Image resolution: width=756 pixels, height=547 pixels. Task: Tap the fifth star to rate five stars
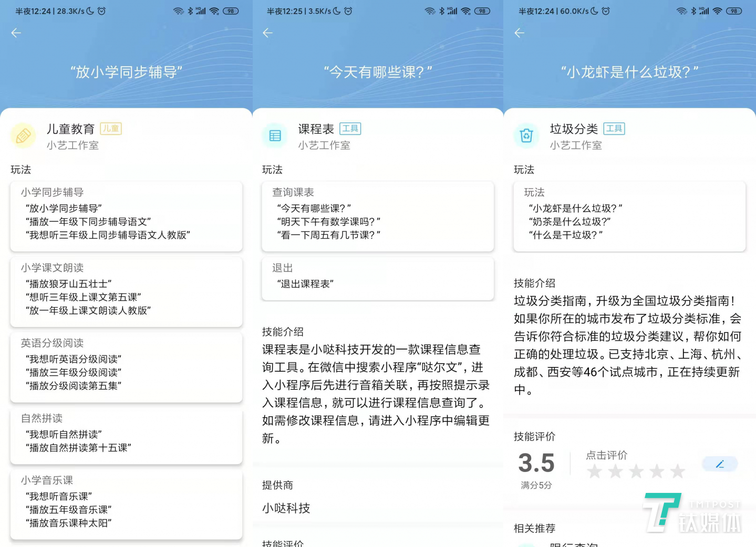coord(678,471)
